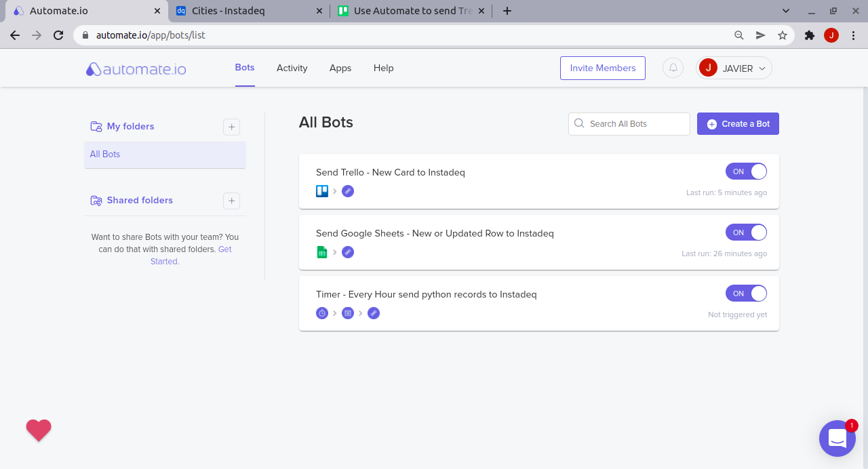Click the Create a Bot button
Image resolution: width=868 pixels, height=469 pixels.
(738, 123)
